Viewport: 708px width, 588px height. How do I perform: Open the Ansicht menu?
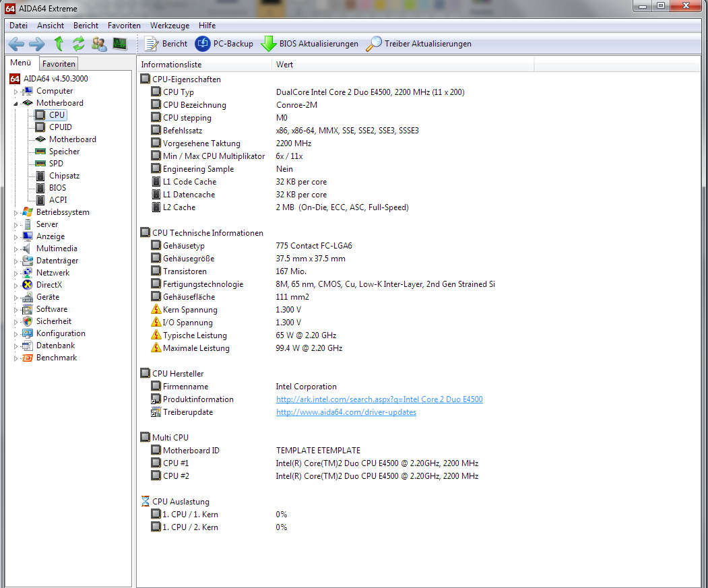click(51, 26)
